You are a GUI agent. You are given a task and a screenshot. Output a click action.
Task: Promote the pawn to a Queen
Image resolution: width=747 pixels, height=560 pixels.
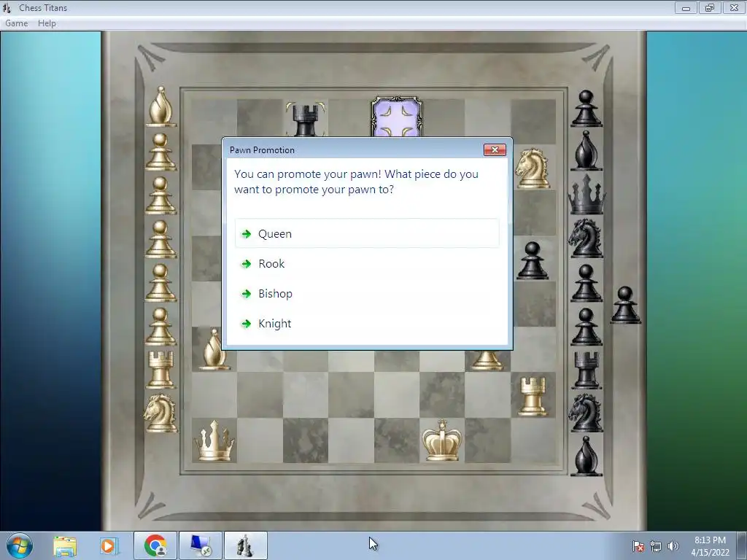coord(367,233)
